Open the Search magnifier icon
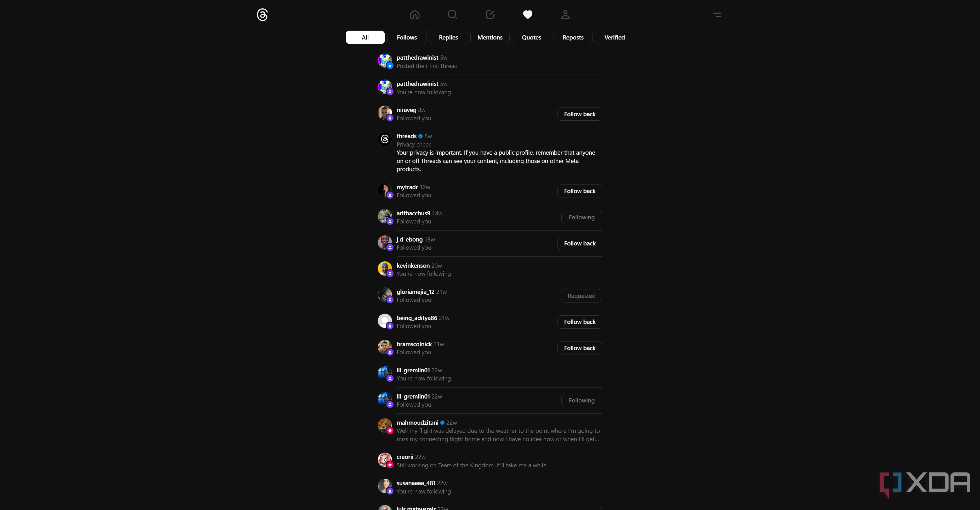980x510 pixels. (x=452, y=14)
